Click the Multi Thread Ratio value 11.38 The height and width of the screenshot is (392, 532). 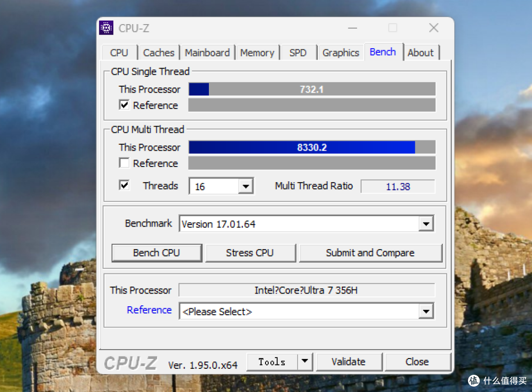tap(398, 187)
